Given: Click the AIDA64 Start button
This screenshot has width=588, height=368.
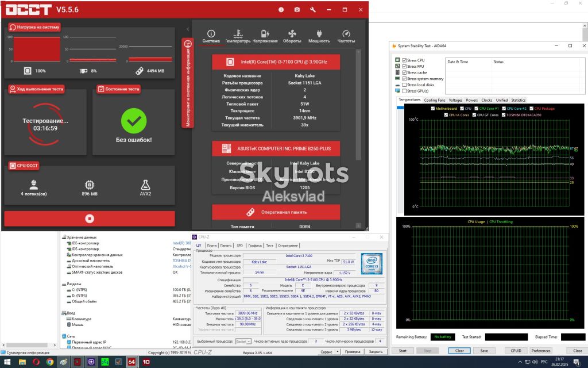Looking at the screenshot, I should (403, 351).
